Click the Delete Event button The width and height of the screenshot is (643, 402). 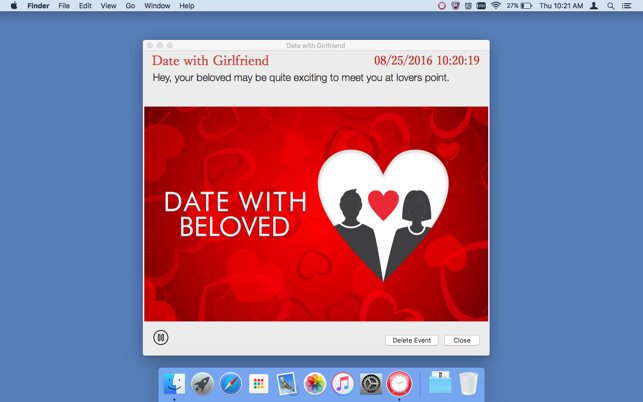click(x=412, y=340)
